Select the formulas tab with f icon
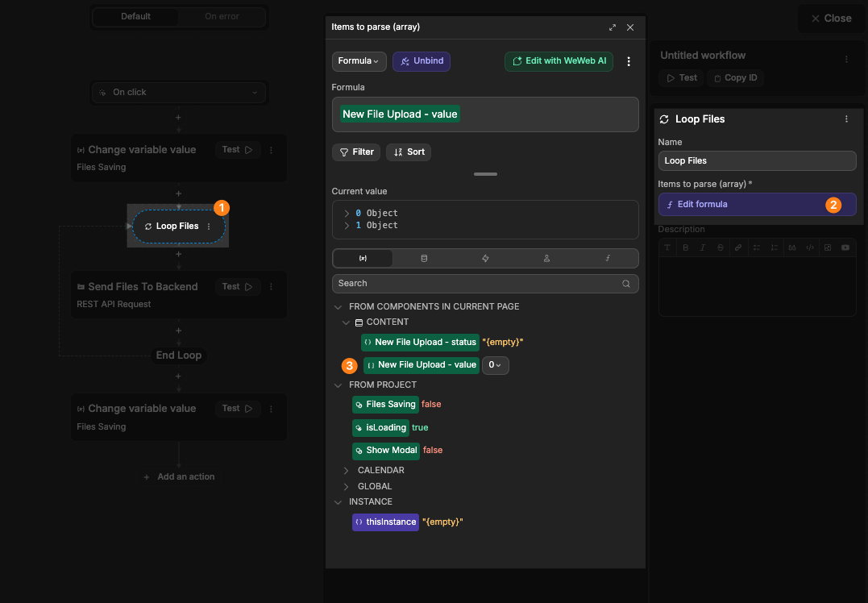Viewport: 868px width, 603px height. [608, 259]
